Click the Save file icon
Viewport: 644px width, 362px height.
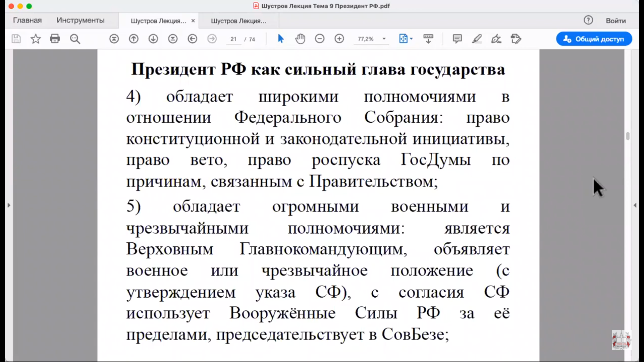(16, 39)
